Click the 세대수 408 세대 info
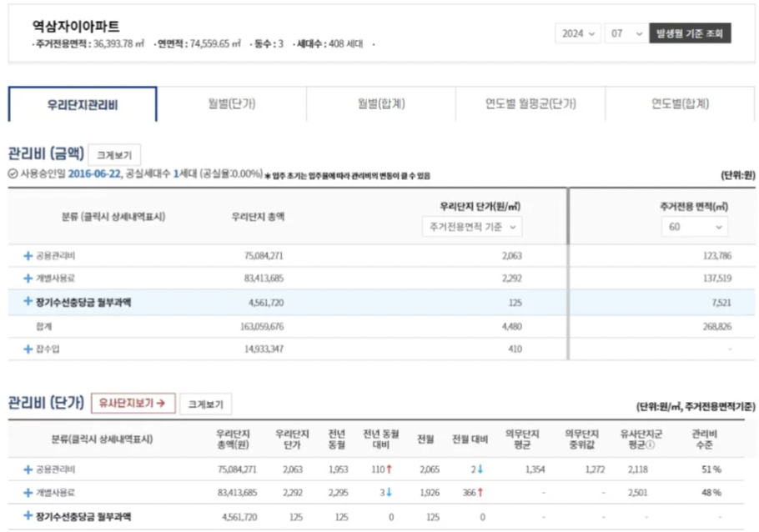 pos(329,44)
